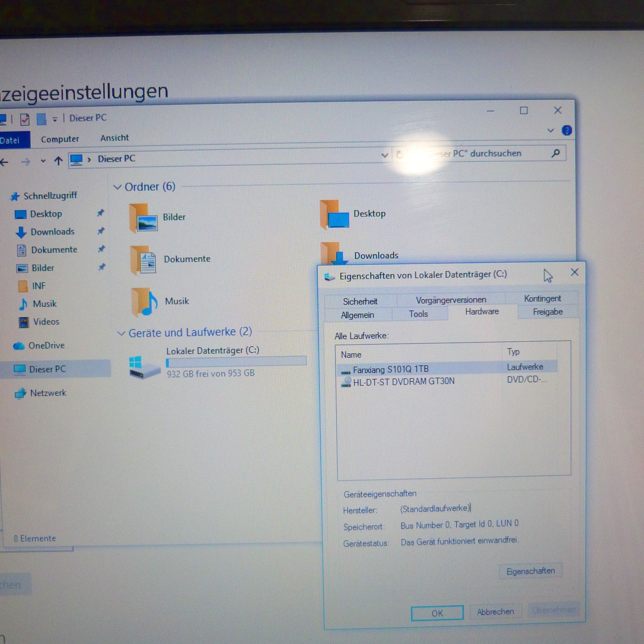Click the Desktop icon in Schnellzugriff sidebar
Screen dimensions: 644x644
coord(20,215)
